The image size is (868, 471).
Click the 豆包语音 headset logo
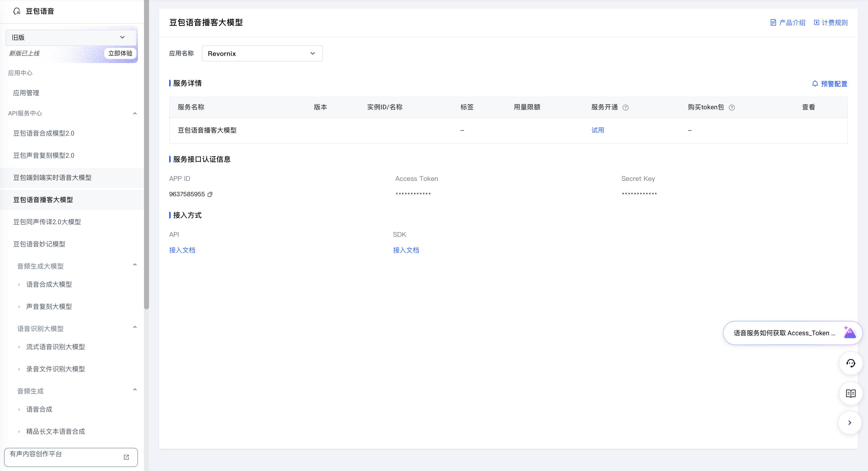[17, 11]
